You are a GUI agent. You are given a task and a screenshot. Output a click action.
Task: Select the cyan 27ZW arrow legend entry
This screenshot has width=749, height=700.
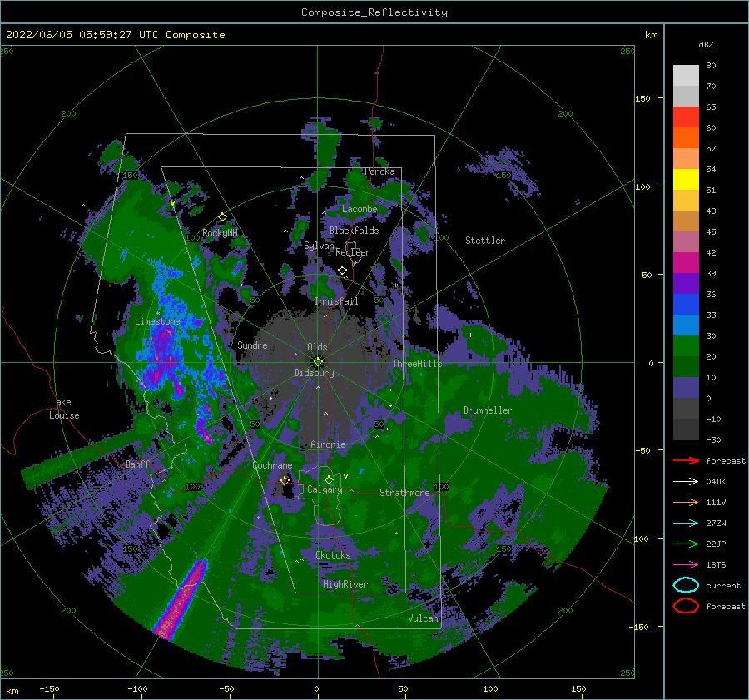pos(686,524)
